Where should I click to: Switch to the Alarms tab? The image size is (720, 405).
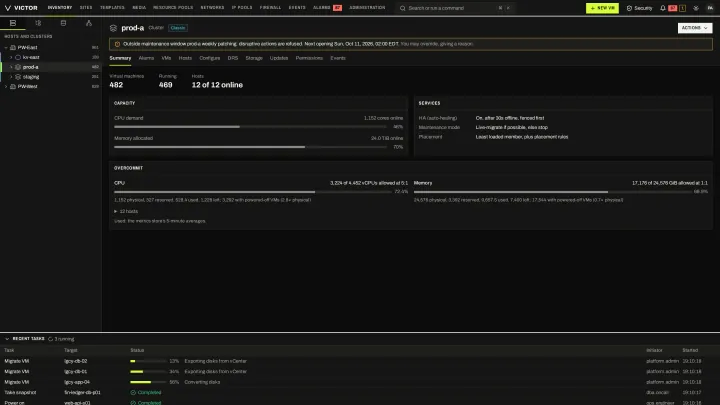[146, 58]
